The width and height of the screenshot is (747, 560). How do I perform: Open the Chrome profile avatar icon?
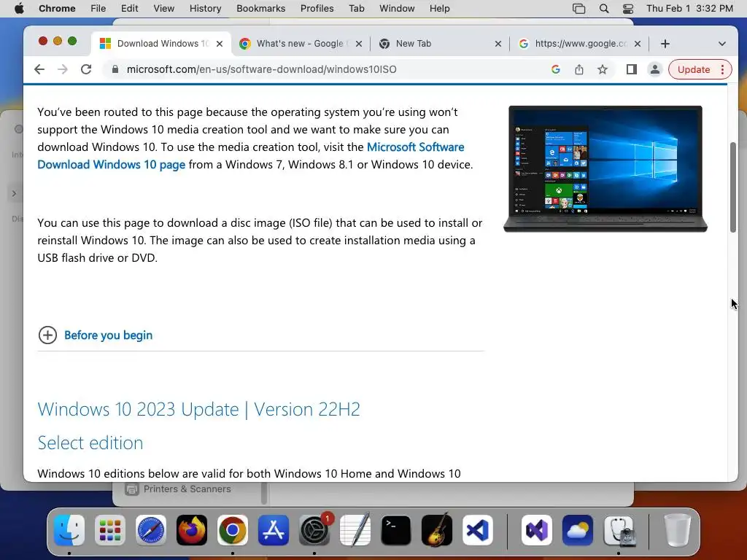[x=655, y=69]
